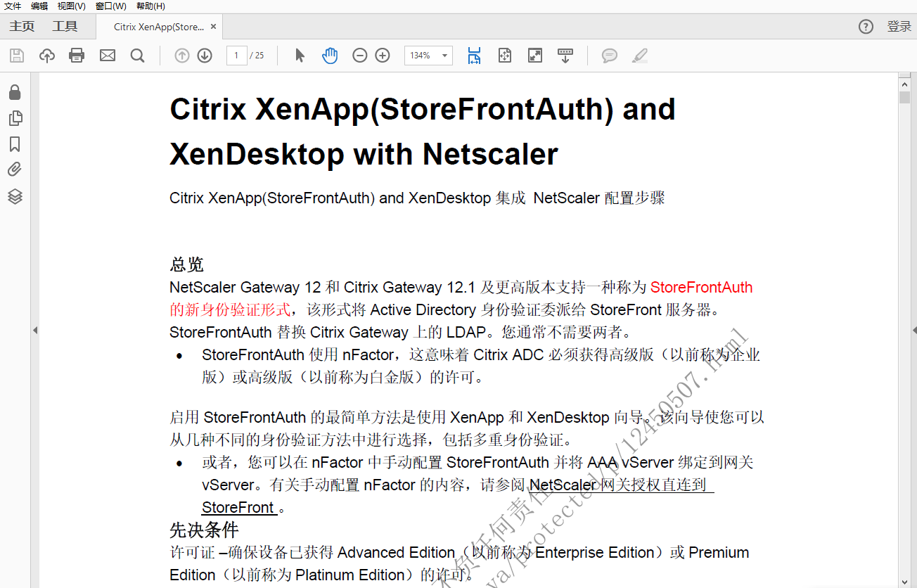Click the page number input field

tap(237, 56)
